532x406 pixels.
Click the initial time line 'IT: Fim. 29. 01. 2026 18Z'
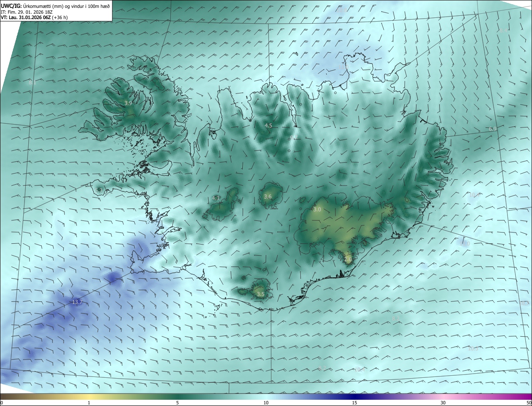point(27,12)
